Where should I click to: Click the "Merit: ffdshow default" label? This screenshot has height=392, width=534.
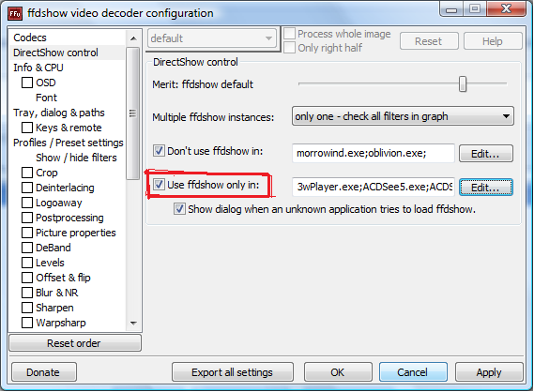tap(203, 84)
